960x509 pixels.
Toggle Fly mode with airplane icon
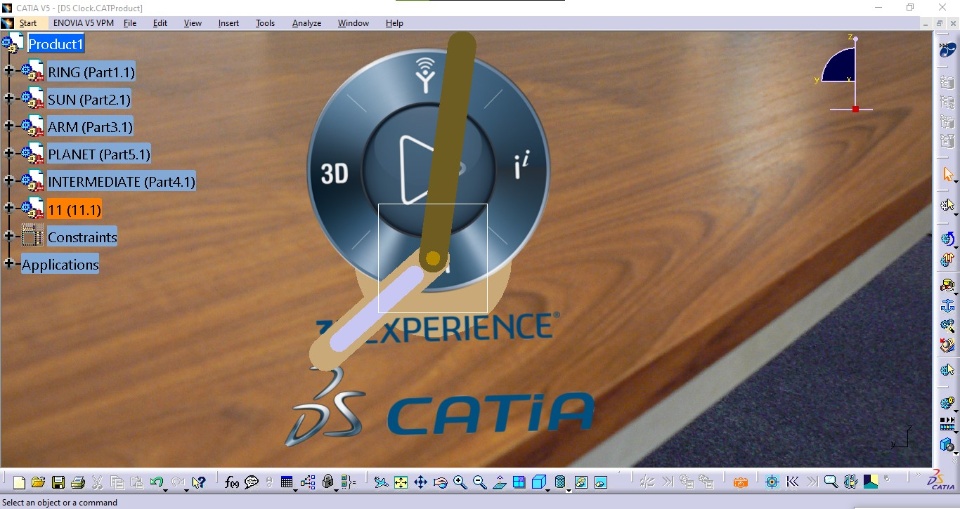click(381, 483)
